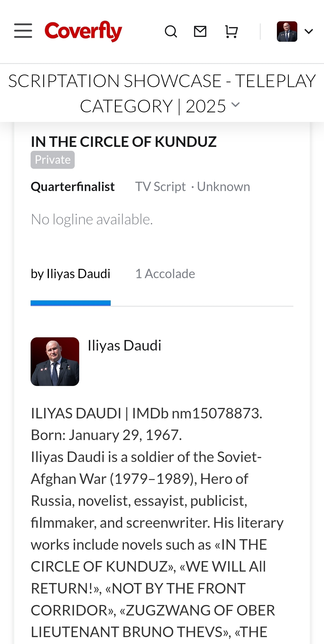Screen dimensions: 324x644
Task: Click the Quarterfinalist placement label
Action: tap(73, 187)
